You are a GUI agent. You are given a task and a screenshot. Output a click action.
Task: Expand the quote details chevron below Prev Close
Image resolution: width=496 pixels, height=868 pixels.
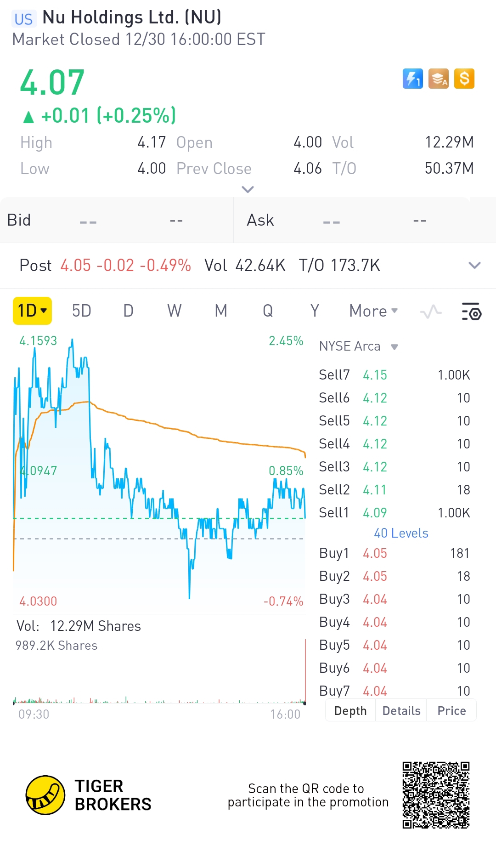click(x=248, y=189)
